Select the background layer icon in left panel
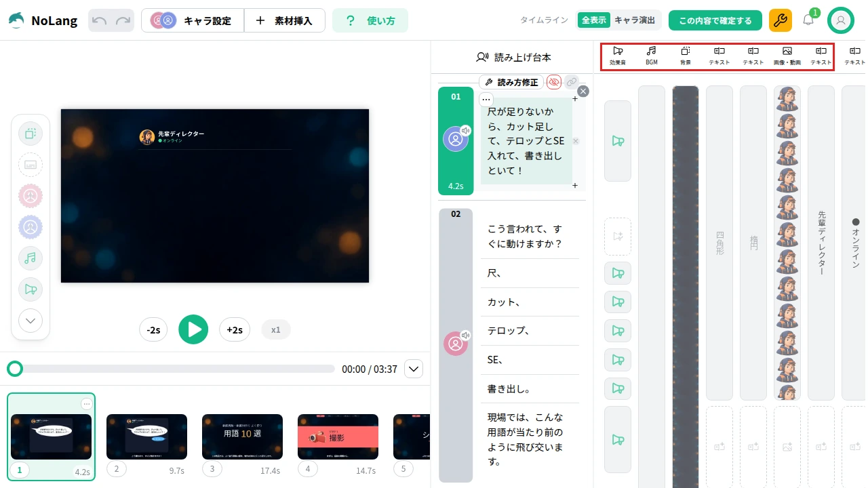The image size is (868, 488). [31, 134]
